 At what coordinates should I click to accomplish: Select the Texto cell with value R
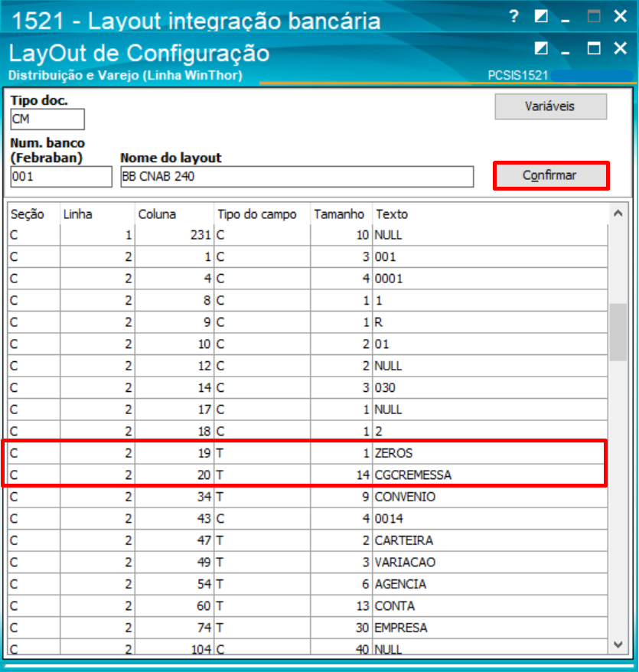[490, 322]
